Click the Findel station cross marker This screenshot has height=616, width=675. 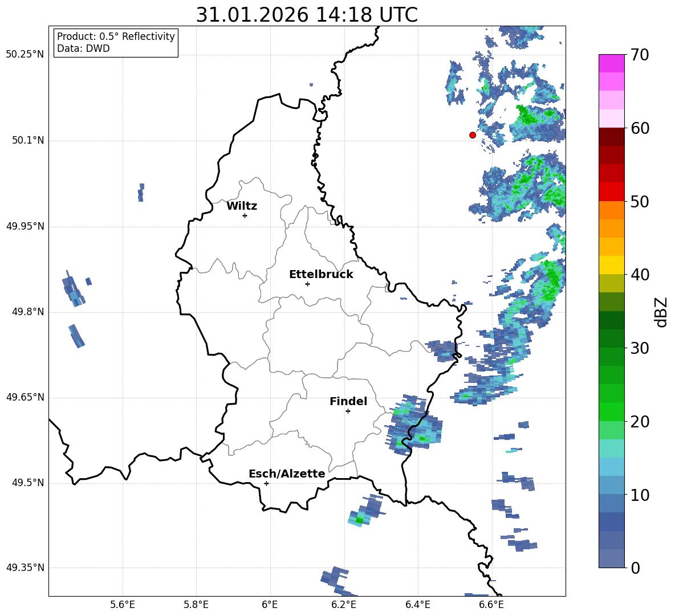click(348, 411)
